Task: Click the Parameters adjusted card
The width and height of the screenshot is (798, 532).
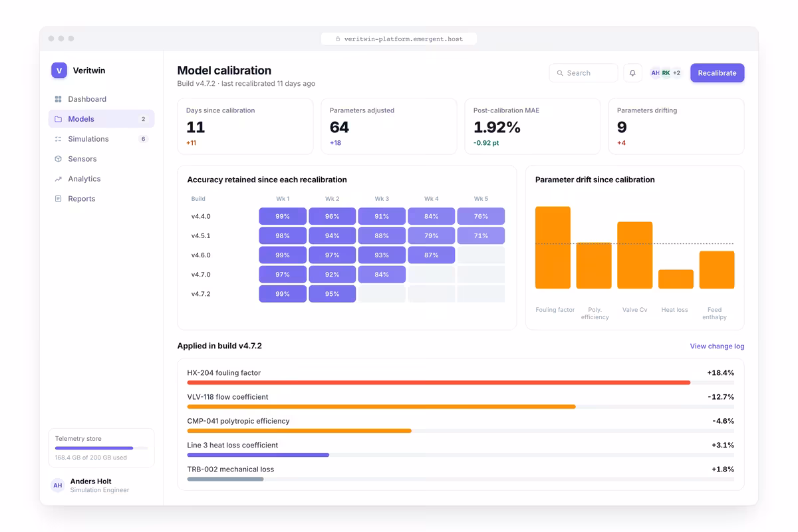Action: click(389, 126)
